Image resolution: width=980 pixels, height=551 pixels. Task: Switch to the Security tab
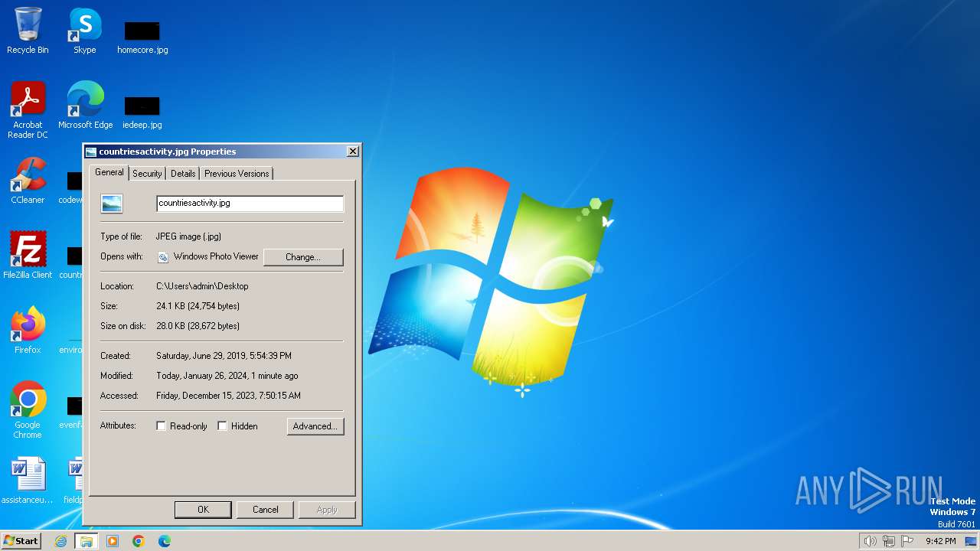pyautogui.click(x=147, y=174)
